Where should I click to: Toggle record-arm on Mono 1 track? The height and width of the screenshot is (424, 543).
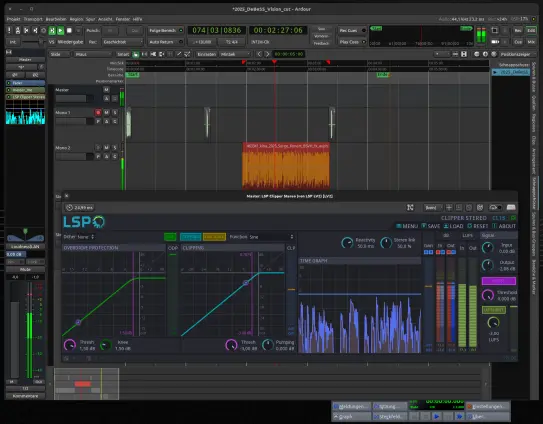(x=98, y=113)
